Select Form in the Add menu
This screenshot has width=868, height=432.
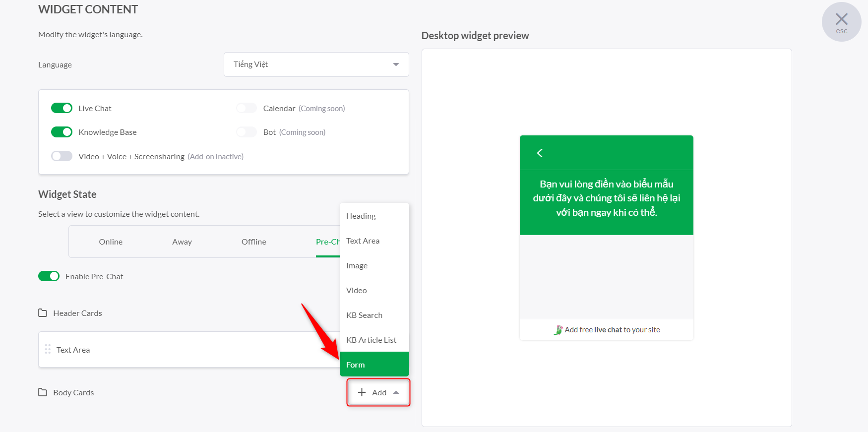[374, 365]
